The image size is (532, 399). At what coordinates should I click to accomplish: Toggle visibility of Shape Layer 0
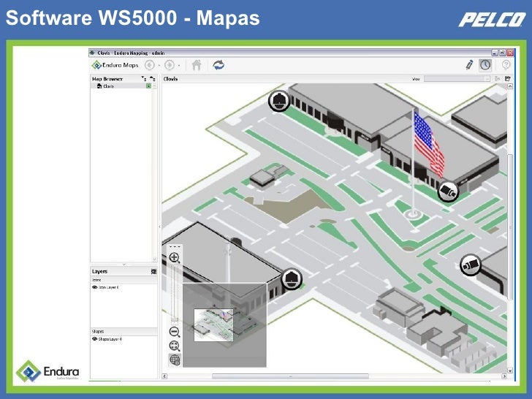(x=95, y=339)
